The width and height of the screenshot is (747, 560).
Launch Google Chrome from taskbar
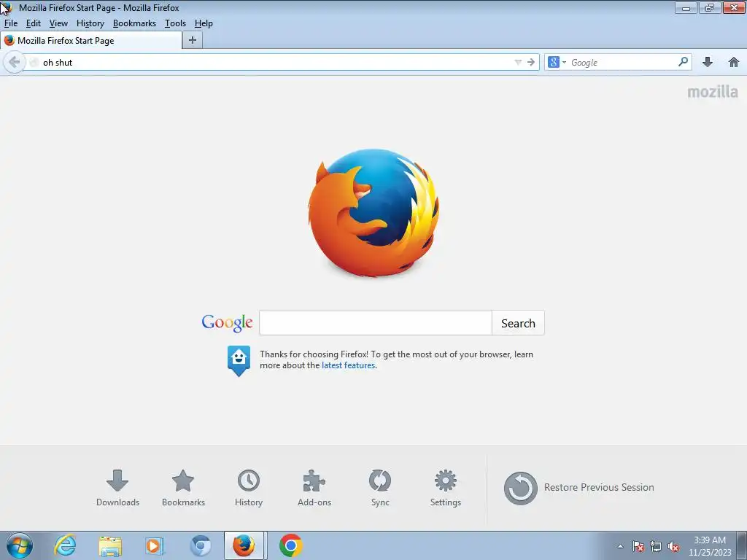point(290,545)
